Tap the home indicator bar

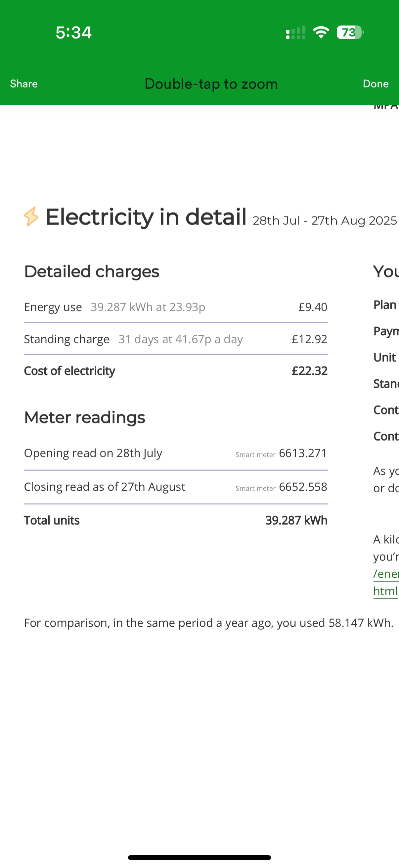(x=199, y=857)
